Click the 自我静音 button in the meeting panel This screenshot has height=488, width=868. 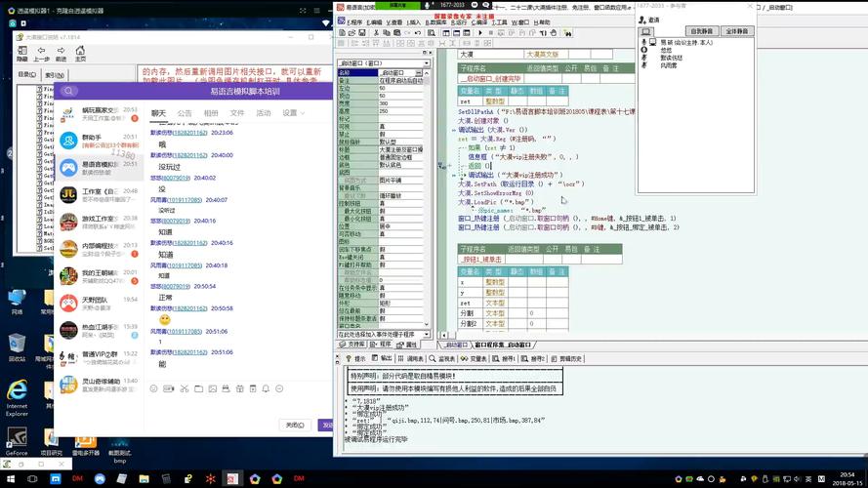point(702,31)
